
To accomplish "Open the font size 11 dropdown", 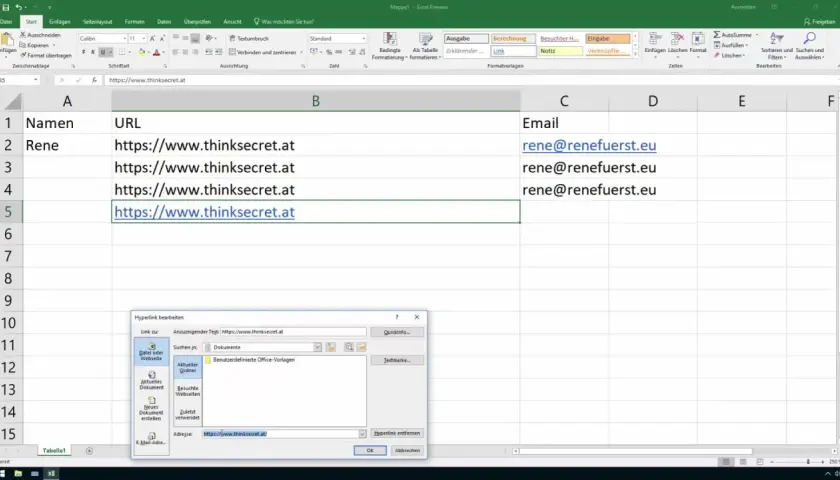I will [144, 39].
